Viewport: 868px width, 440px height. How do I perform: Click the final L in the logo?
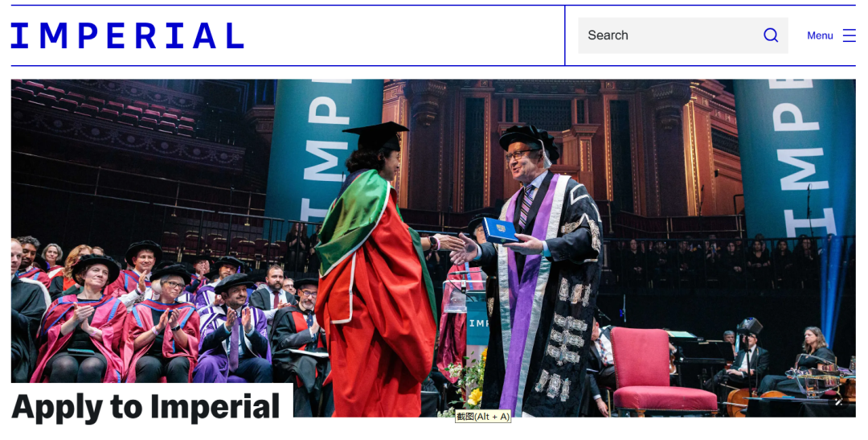coord(235,35)
